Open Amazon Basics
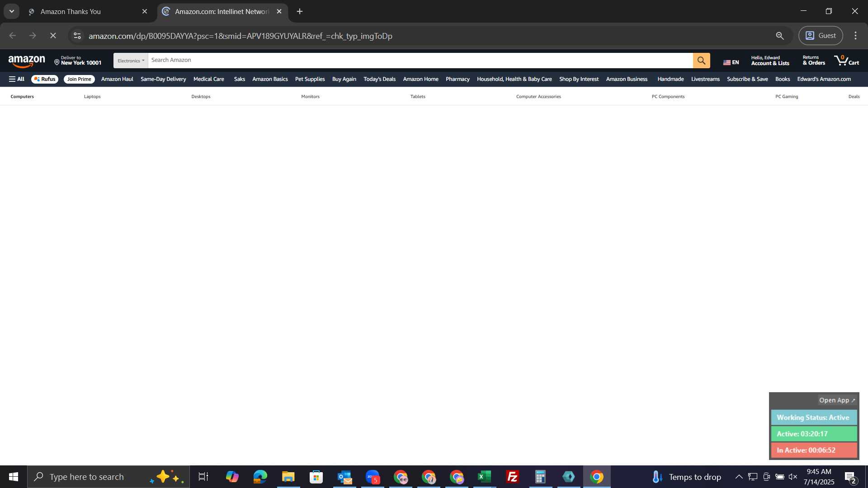868x488 pixels. pyautogui.click(x=270, y=79)
